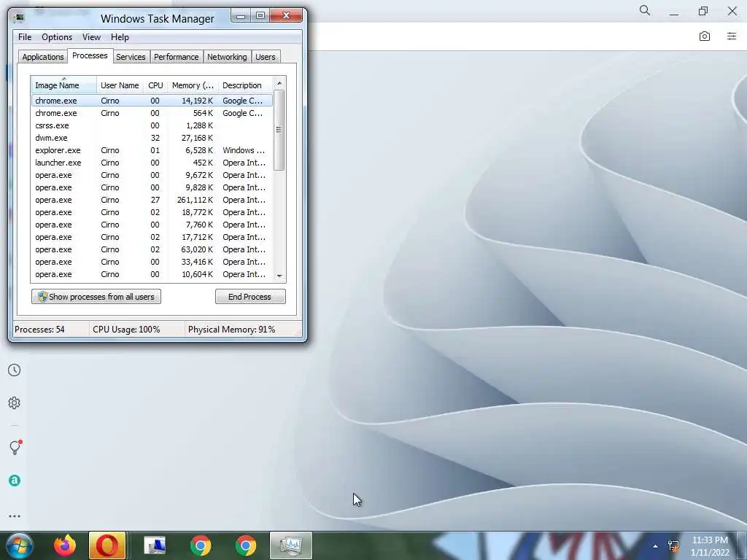Open the history clock icon in sidebar
This screenshot has width=747, height=560.
click(15, 370)
